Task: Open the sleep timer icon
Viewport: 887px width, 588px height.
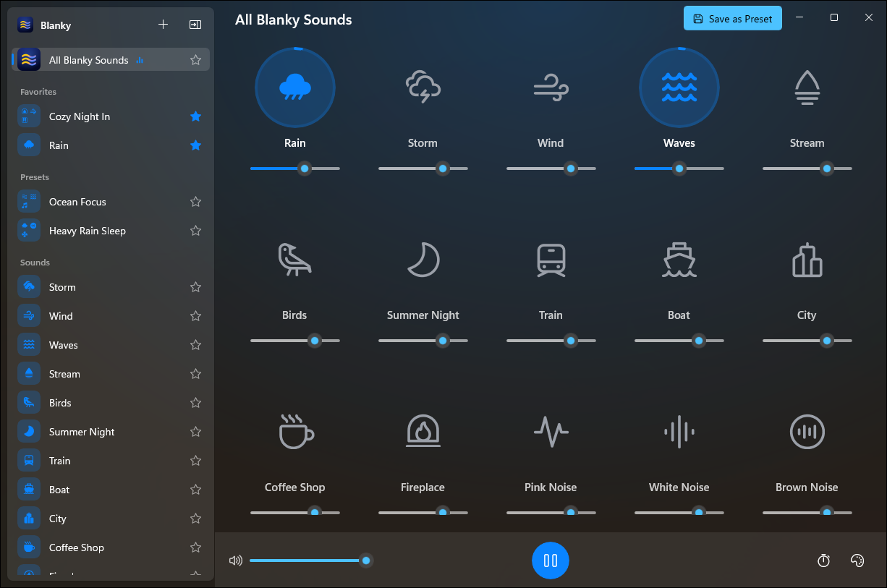Action: click(x=823, y=561)
